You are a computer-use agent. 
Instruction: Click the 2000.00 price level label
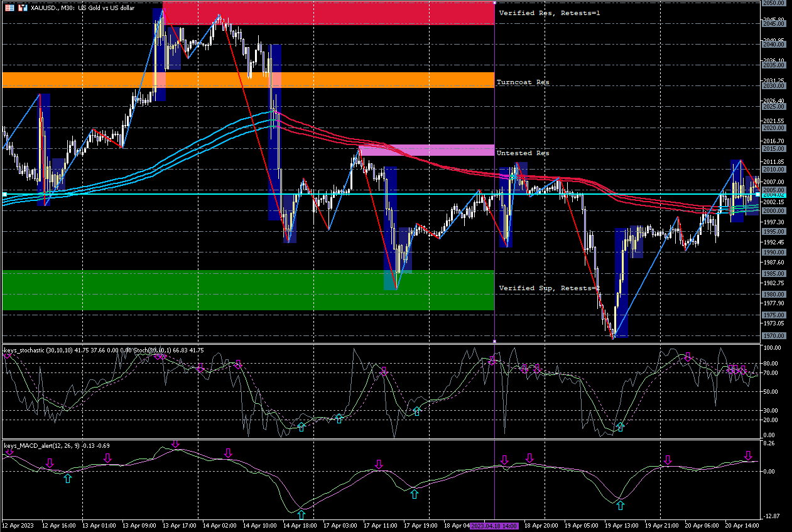click(775, 211)
